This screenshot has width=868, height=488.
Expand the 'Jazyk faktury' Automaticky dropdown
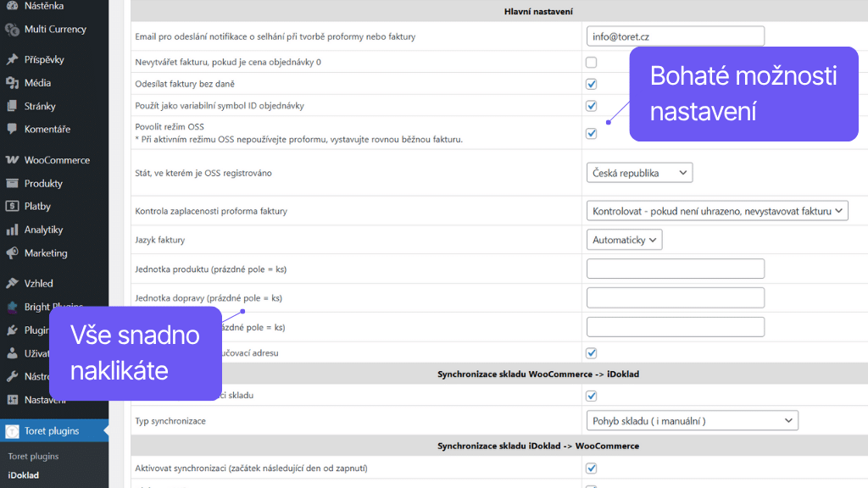[x=624, y=240]
